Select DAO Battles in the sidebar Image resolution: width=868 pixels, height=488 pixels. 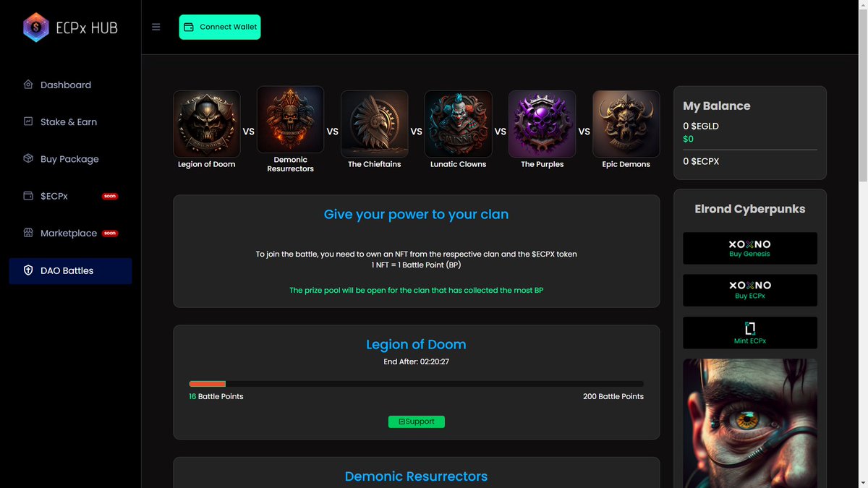70,270
